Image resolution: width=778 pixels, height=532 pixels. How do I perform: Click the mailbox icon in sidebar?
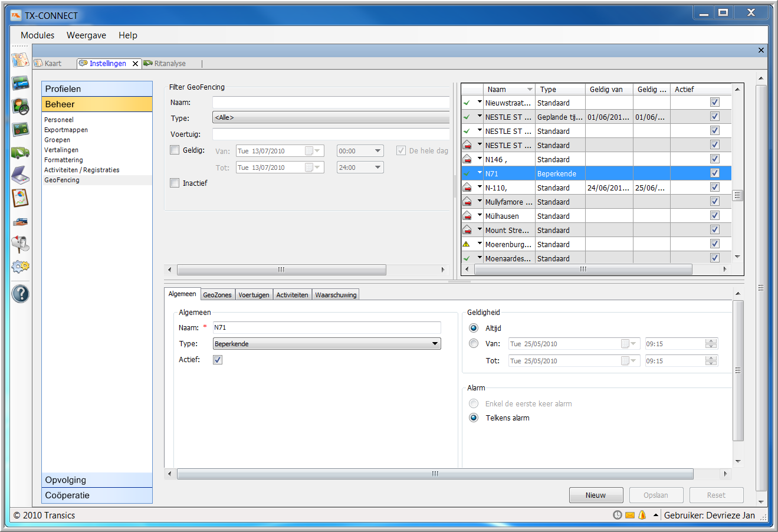20,244
